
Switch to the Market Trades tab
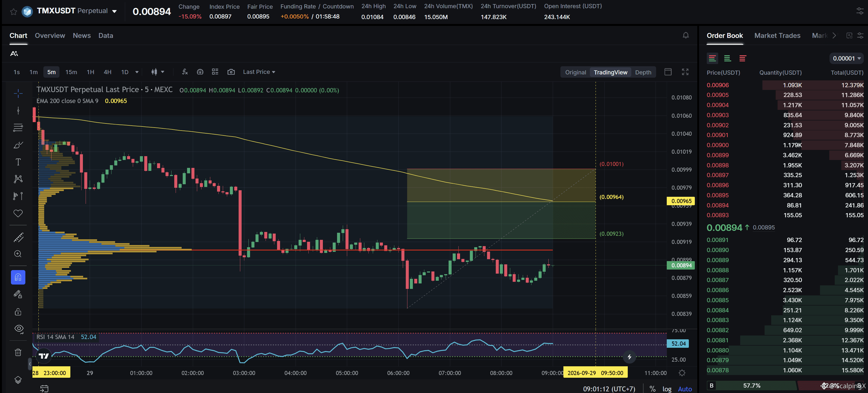click(x=777, y=35)
